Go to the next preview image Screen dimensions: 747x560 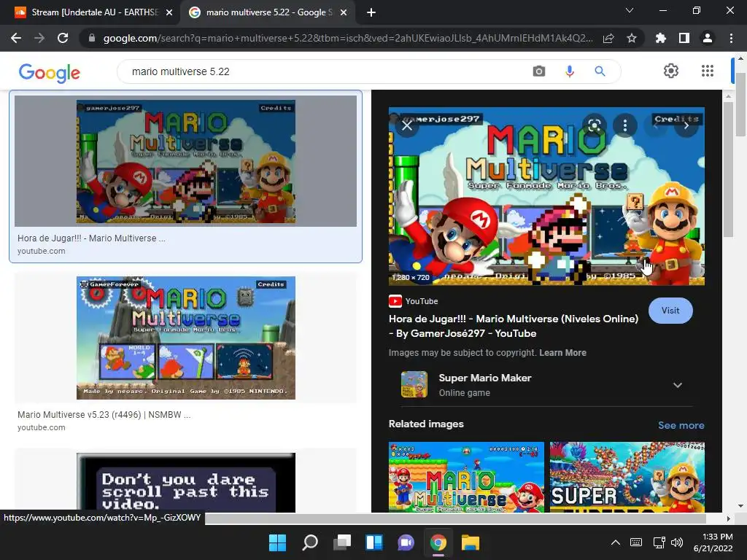(686, 125)
